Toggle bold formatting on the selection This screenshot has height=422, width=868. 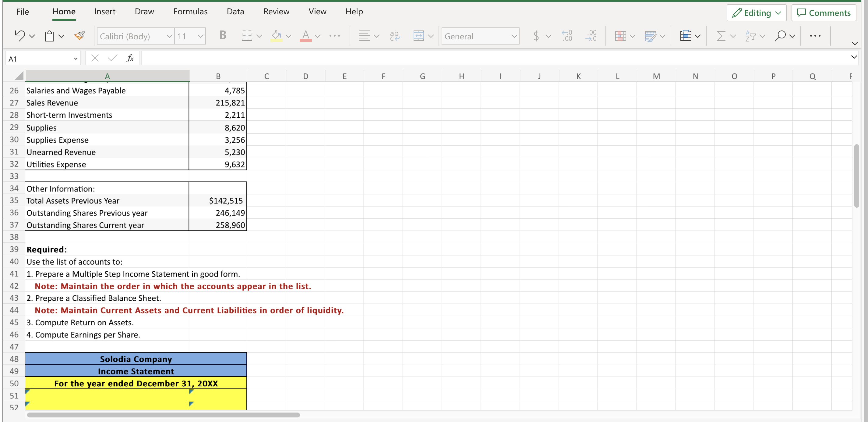click(222, 36)
